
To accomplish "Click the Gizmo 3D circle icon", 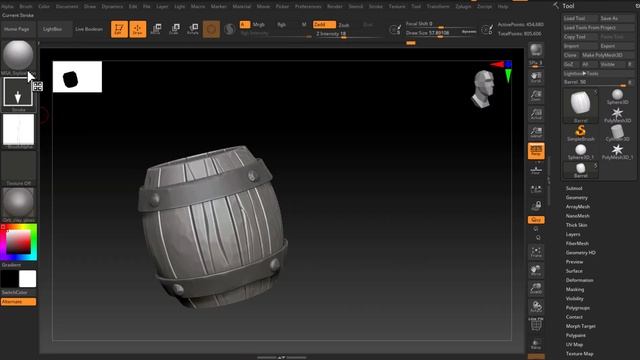I will 211,29.
